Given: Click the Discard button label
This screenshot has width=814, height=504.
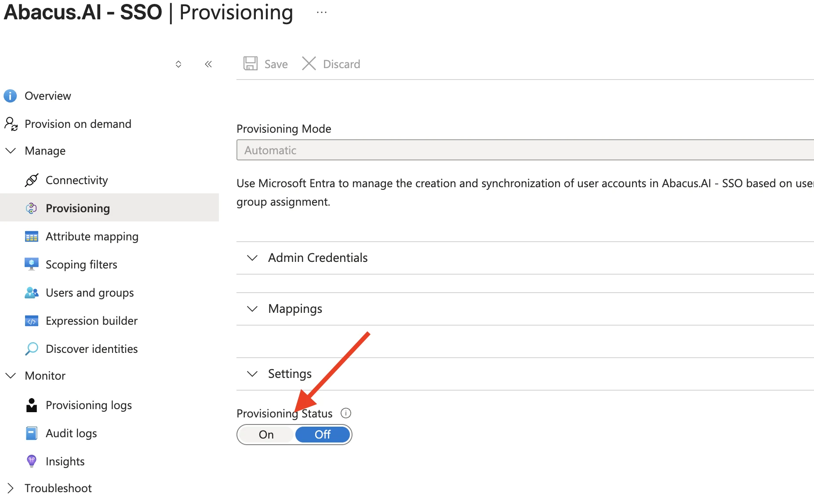Looking at the screenshot, I should pyautogui.click(x=342, y=64).
